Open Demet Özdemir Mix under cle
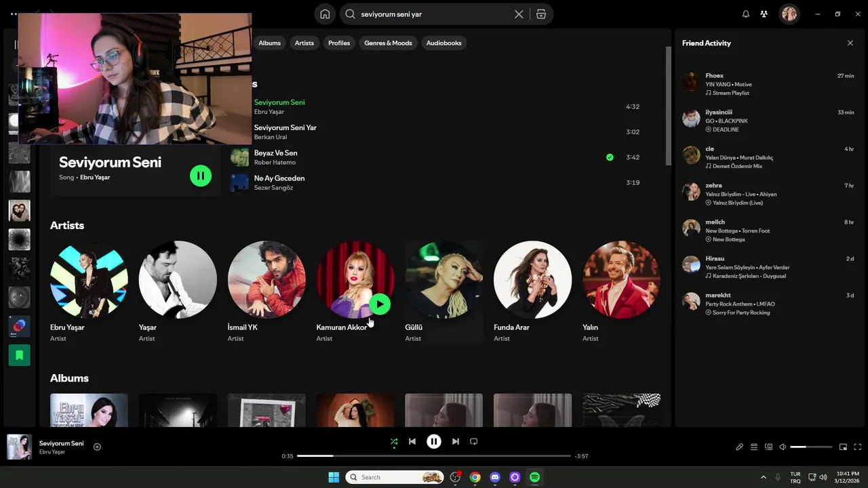 click(737, 166)
